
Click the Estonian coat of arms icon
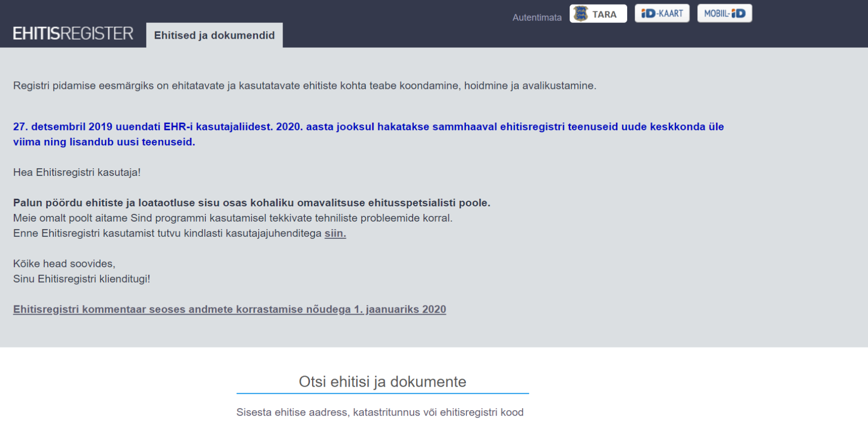[x=580, y=14]
